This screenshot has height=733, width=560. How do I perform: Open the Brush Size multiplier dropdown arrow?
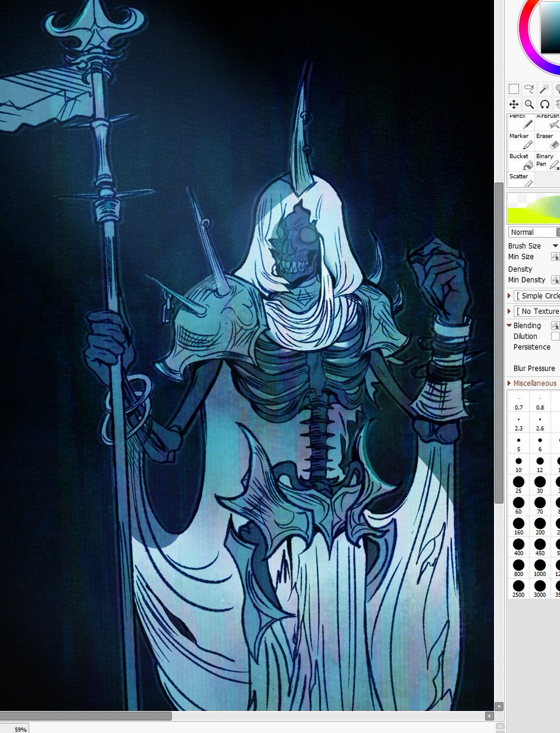555,246
